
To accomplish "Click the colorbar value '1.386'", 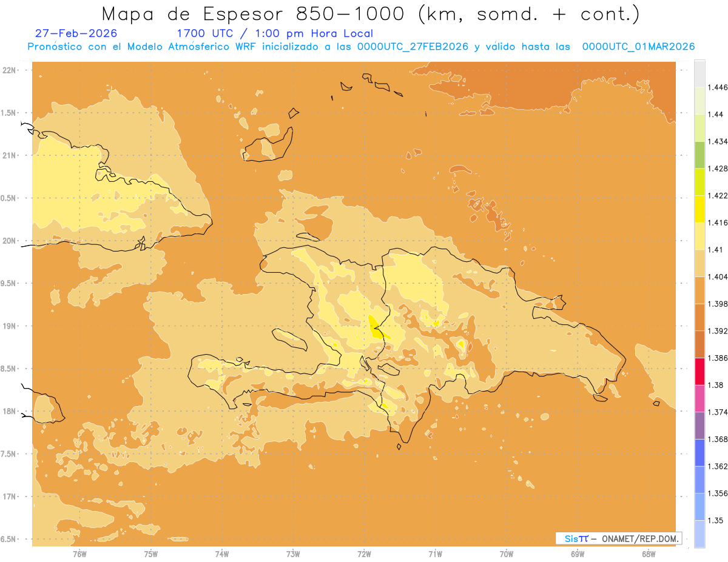I will point(719,358).
